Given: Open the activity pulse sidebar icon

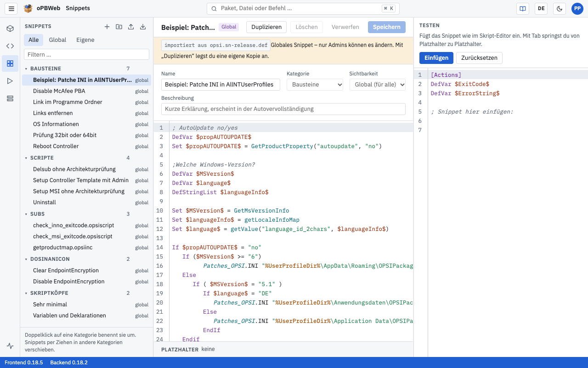Looking at the screenshot, I should tap(10, 346).
